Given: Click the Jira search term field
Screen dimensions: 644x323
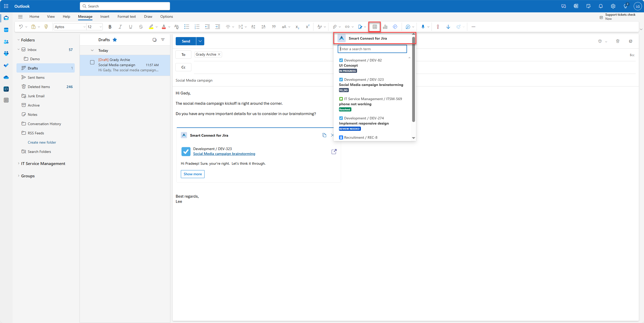Looking at the screenshot, I should (x=372, y=49).
